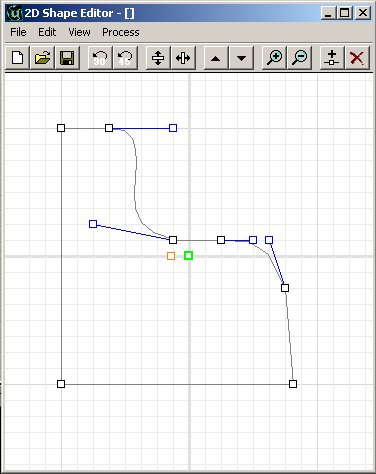The image size is (376, 474).
Task: Flip the shape vertically
Action: (x=158, y=58)
